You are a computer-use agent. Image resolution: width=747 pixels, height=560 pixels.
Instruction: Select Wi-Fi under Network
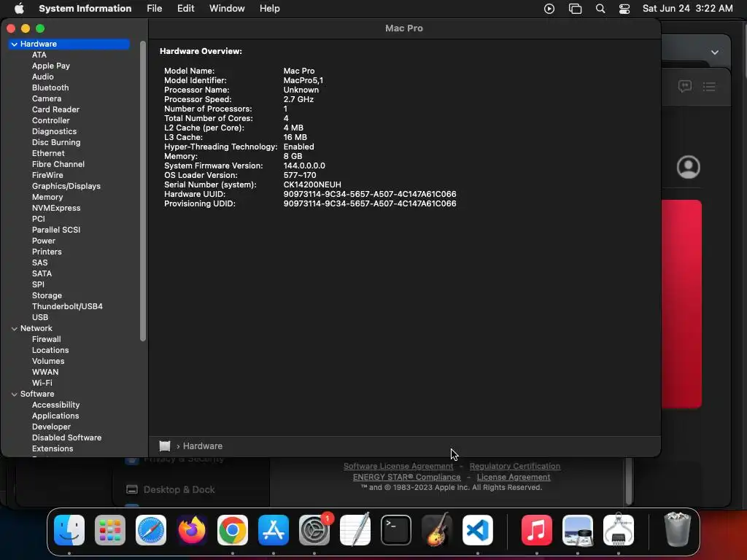[x=42, y=384]
